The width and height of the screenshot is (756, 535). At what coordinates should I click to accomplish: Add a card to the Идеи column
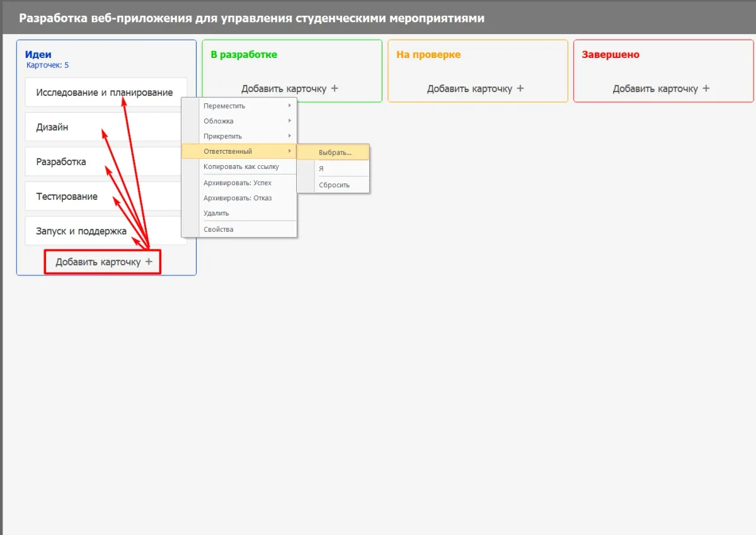[x=103, y=262]
